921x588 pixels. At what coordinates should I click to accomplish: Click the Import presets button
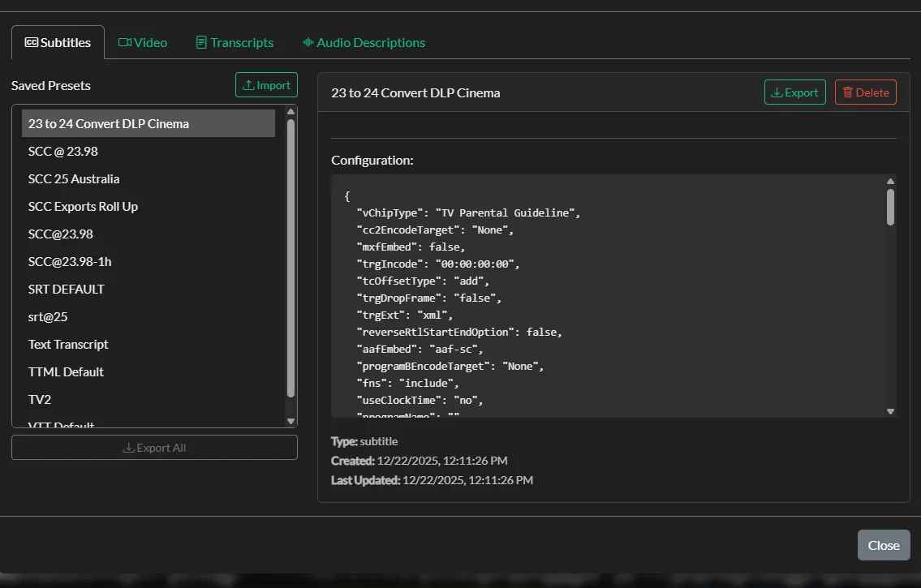coord(267,85)
